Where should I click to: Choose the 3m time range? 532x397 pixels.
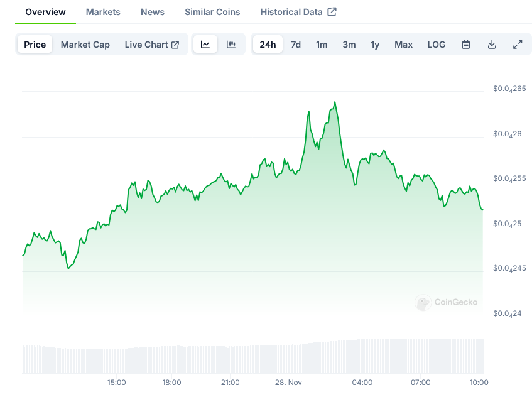point(349,45)
